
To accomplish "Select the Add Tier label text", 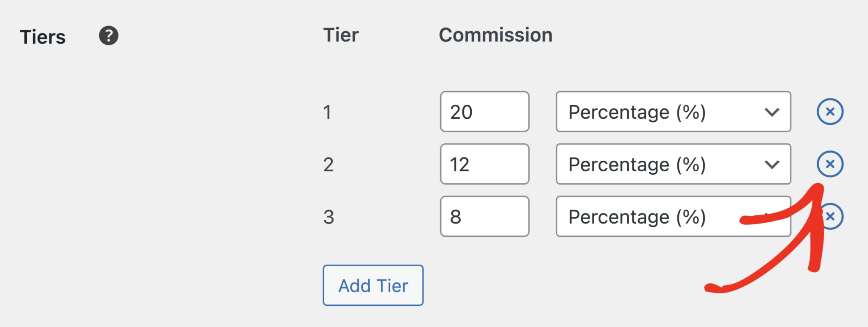I will [373, 285].
